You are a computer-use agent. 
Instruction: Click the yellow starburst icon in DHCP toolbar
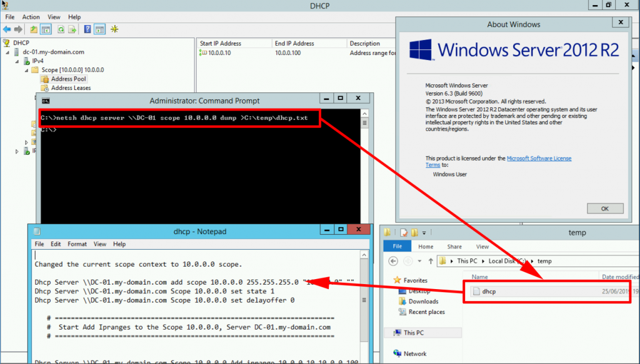114,29
